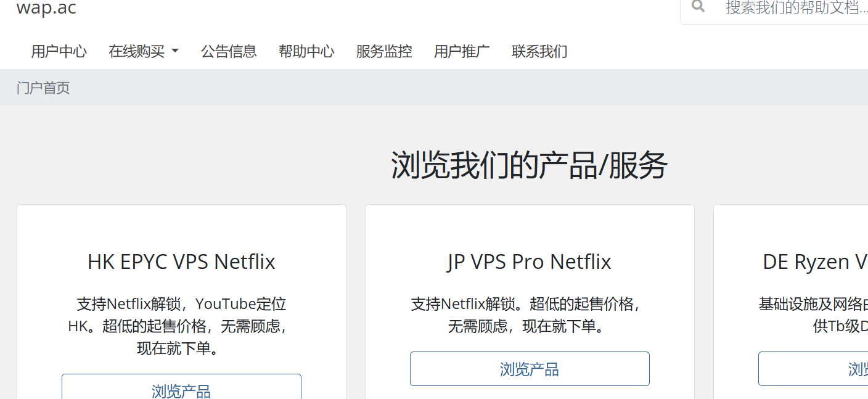Select the 用户推广 menu item
Viewport: 868px width, 399px height.
[x=462, y=51]
